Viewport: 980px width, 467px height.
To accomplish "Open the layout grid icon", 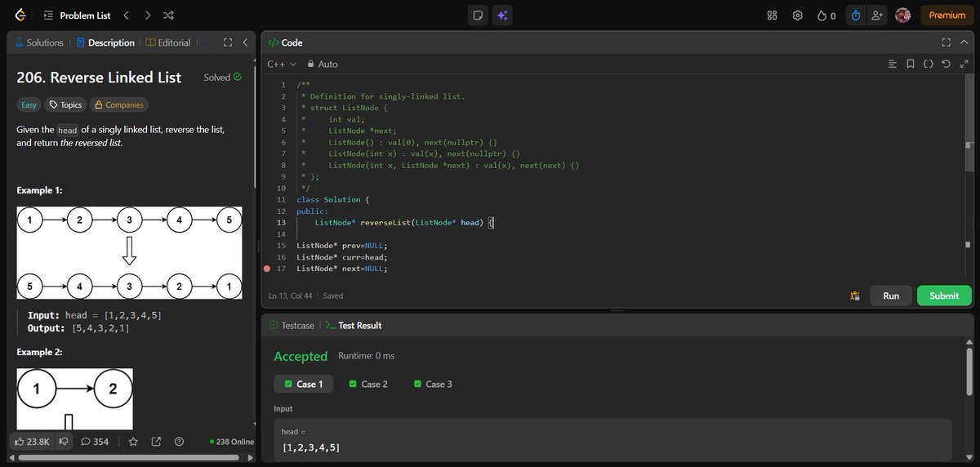I will click(x=773, y=16).
